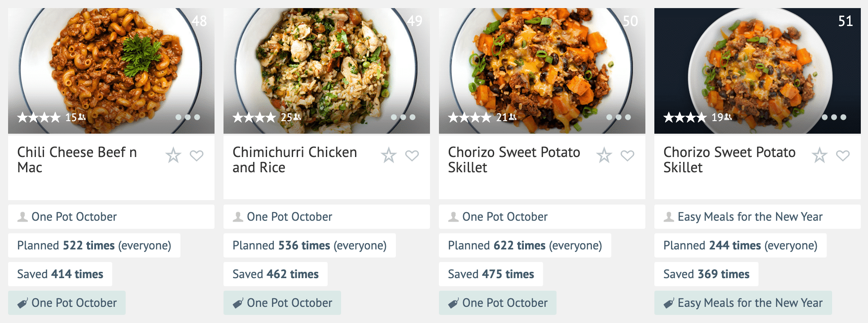868x323 pixels.
Task: Star the One Pot October Chorizo Skillet
Action: coord(604,155)
